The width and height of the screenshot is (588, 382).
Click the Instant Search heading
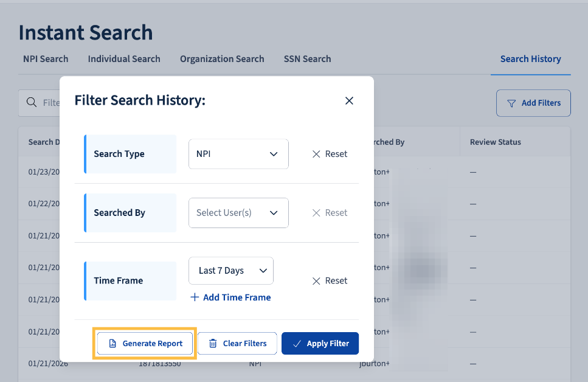click(86, 33)
